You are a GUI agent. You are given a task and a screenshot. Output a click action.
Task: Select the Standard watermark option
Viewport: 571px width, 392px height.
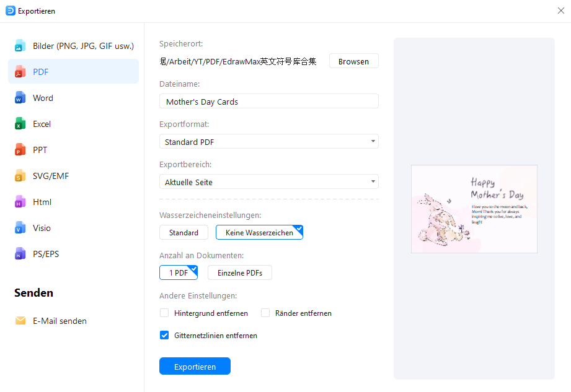(183, 232)
